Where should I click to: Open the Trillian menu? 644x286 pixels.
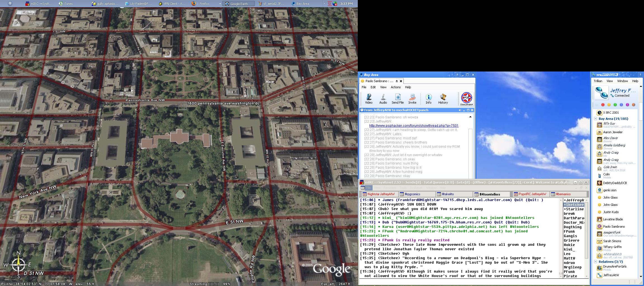[598, 81]
